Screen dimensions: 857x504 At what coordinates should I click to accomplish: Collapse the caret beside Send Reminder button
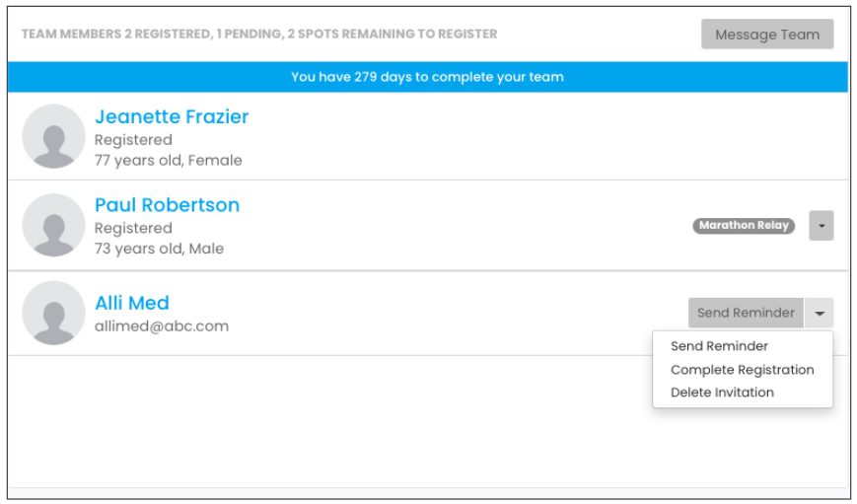(820, 313)
